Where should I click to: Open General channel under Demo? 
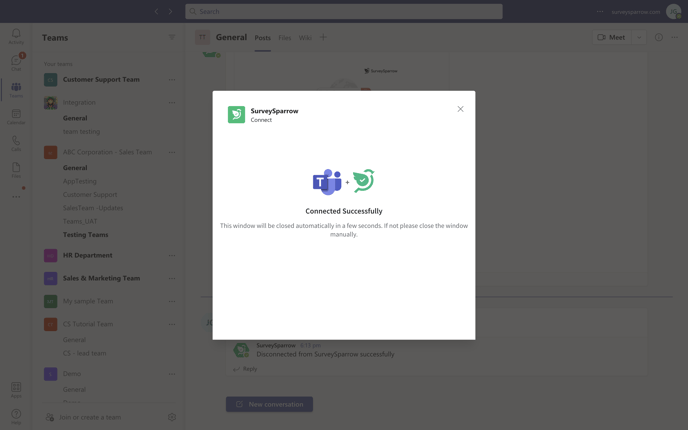click(74, 389)
